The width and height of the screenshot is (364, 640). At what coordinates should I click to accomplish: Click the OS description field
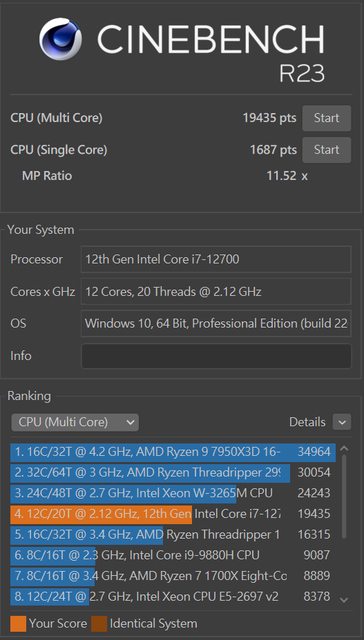(x=216, y=324)
